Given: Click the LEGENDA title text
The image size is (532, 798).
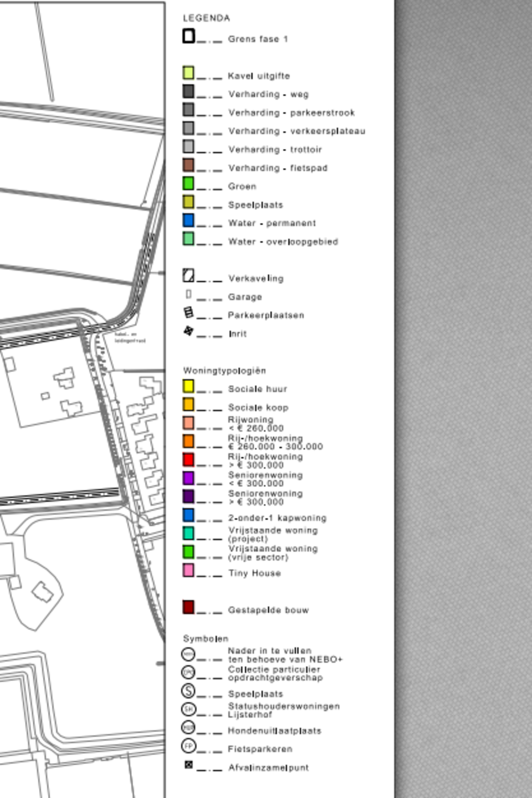Looking at the screenshot, I should pyautogui.click(x=206, y=18).
